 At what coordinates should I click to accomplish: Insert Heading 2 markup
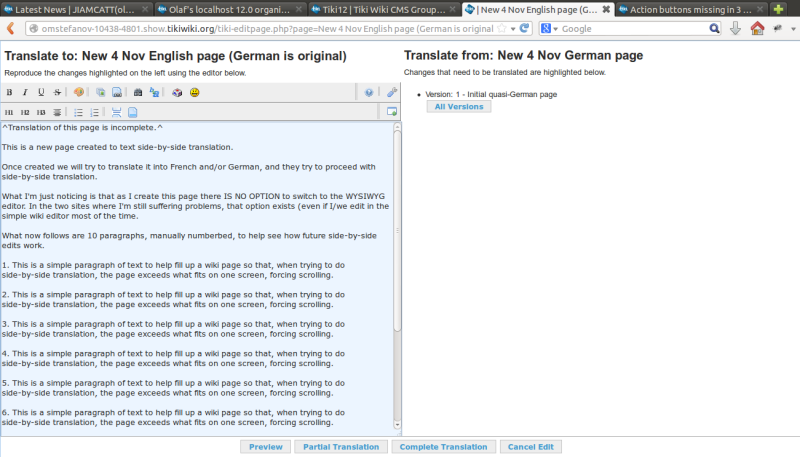click(x=25, y=112)
